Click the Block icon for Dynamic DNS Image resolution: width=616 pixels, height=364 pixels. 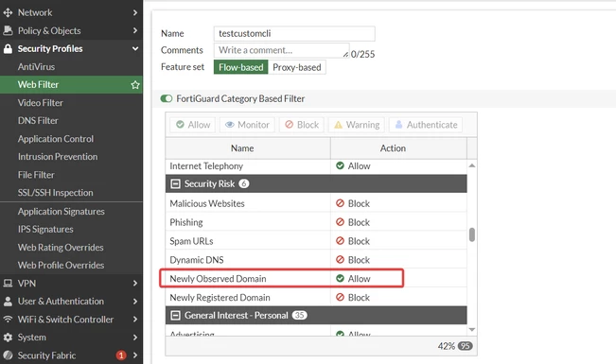[x=341, y=260]
